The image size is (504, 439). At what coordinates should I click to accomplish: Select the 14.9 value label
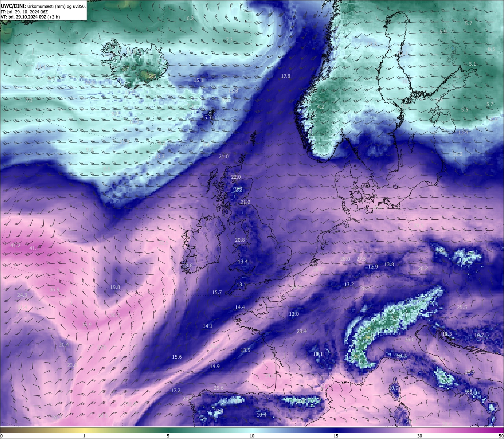point(215,366)
